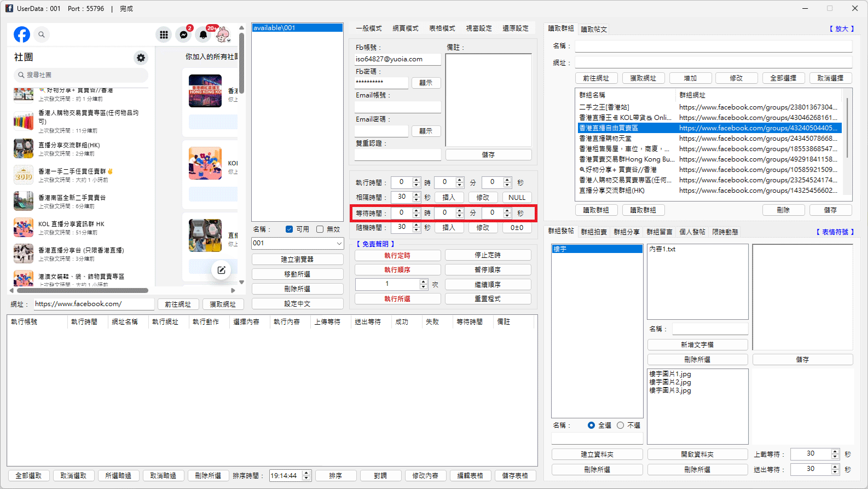The image size is (868, 489).
Task: Decrease the 送出等待 seconds spinner
Action: (835, 472)
